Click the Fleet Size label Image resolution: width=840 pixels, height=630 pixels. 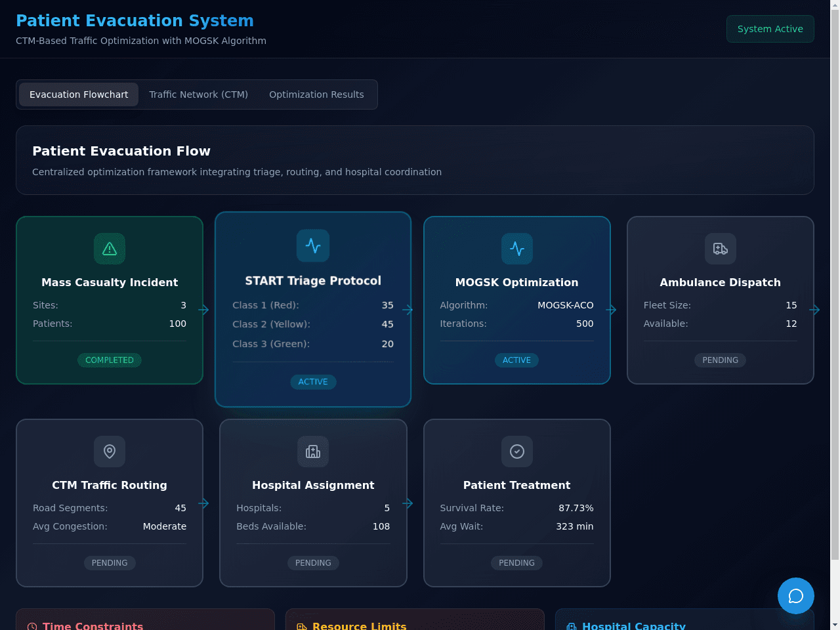click(x=667, y=305)
